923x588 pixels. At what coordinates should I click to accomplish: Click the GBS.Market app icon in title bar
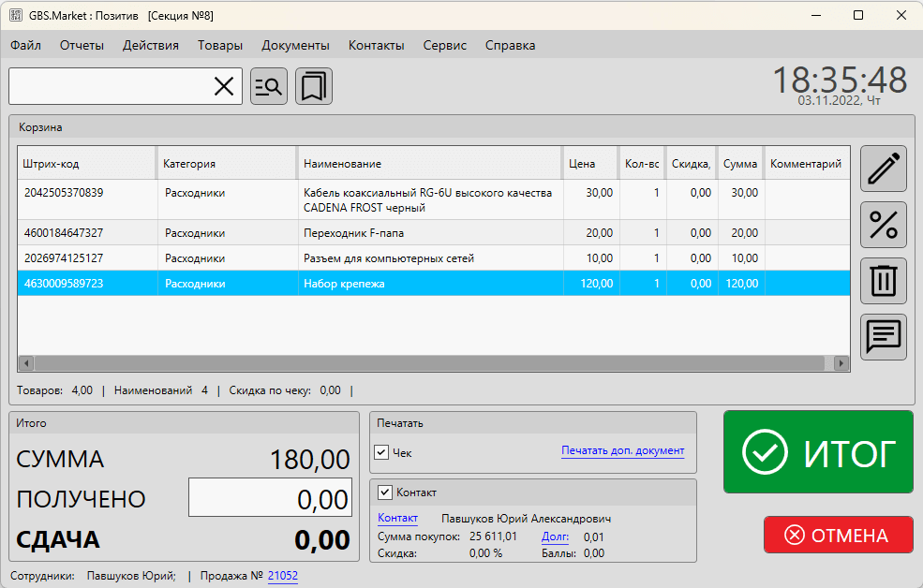click(x=16, y=15)
